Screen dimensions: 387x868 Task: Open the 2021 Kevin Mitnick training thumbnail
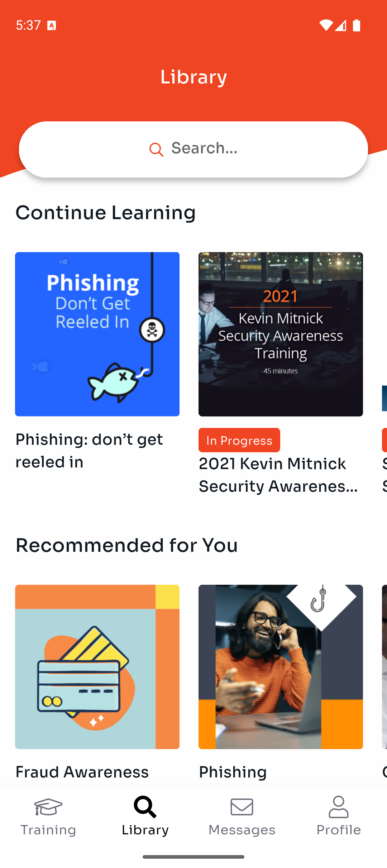click(x=281, y=334)
